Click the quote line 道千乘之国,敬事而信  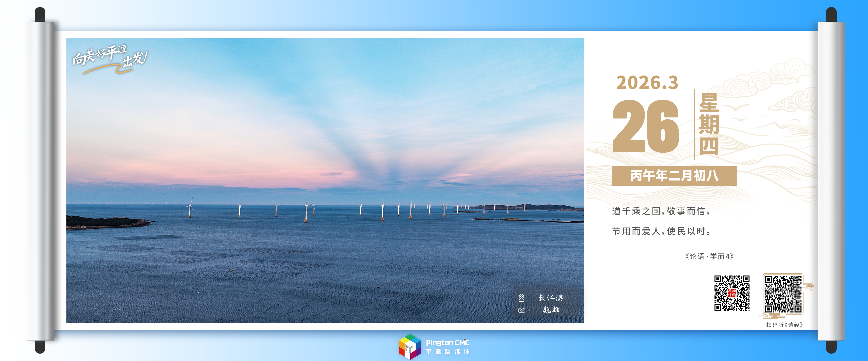[x=661, y=211]
